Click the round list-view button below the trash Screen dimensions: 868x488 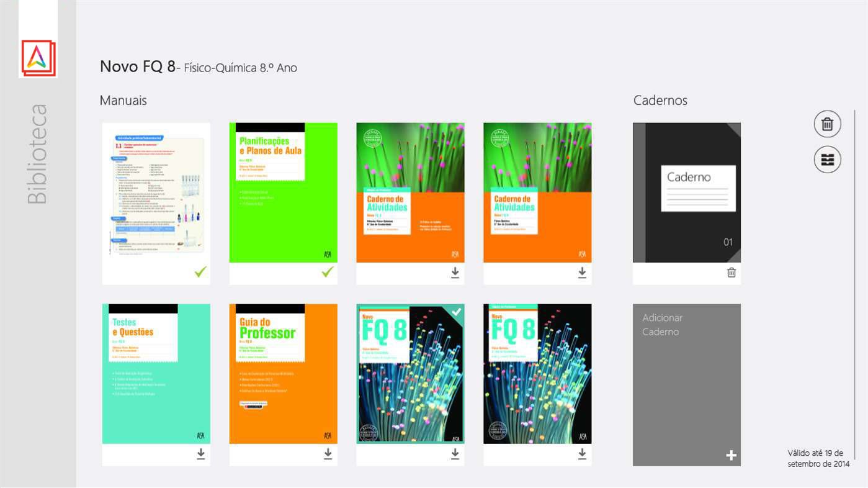pyautogui.click(x=827, y=160)
